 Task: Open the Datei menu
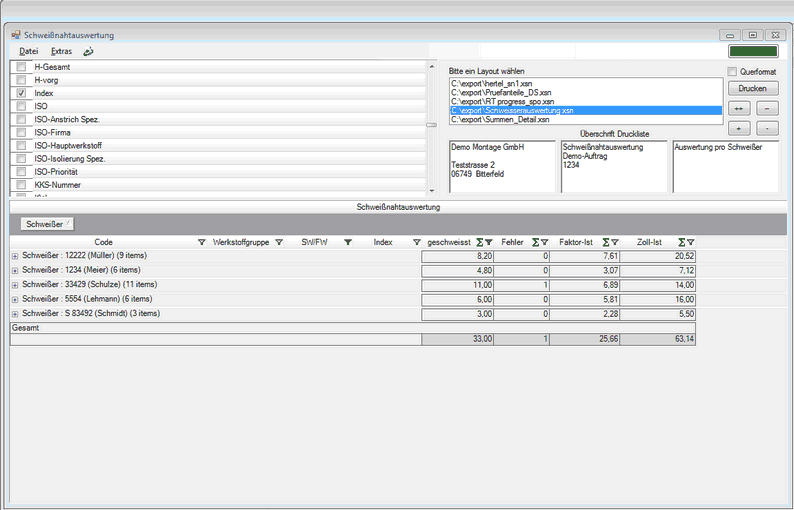28,51
